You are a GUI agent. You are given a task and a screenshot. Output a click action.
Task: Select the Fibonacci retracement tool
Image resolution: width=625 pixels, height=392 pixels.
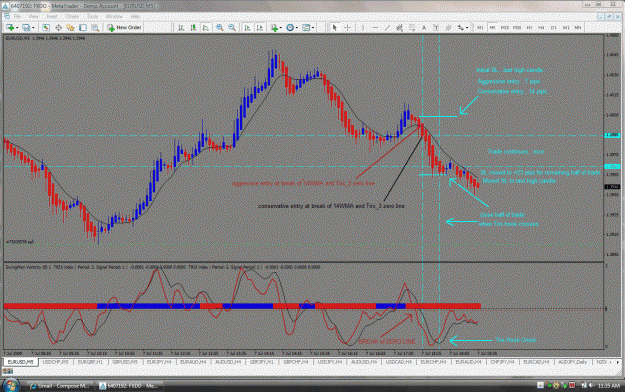click(x=412, y=28)
